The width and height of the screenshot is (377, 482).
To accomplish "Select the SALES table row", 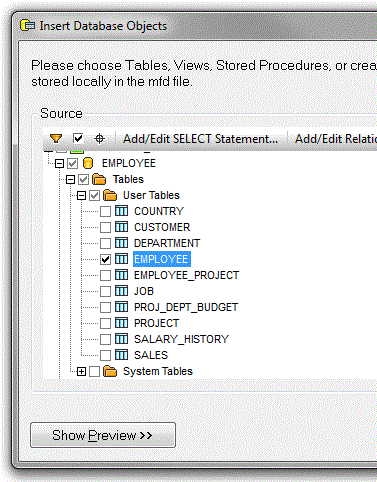I will click(151, 355).
